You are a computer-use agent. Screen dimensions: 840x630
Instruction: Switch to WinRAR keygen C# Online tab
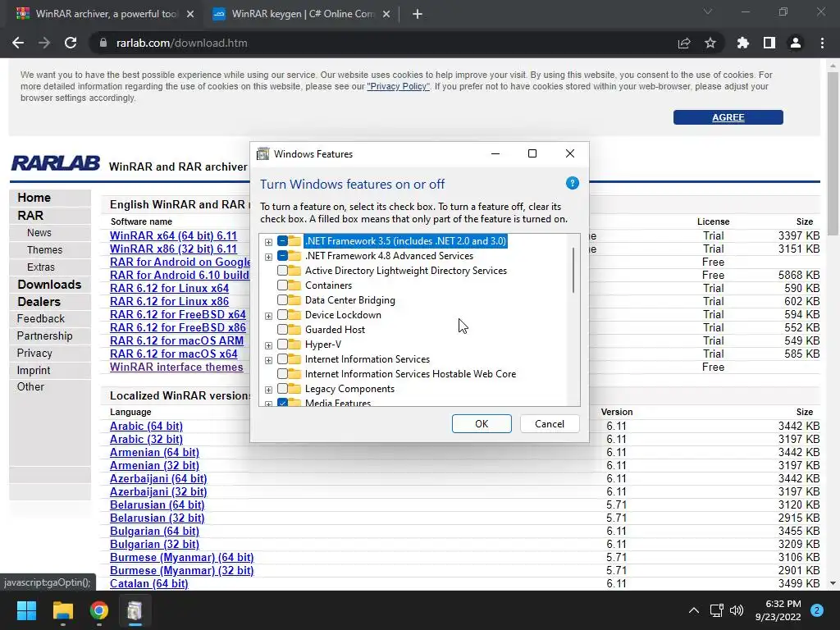coord(303,14)
